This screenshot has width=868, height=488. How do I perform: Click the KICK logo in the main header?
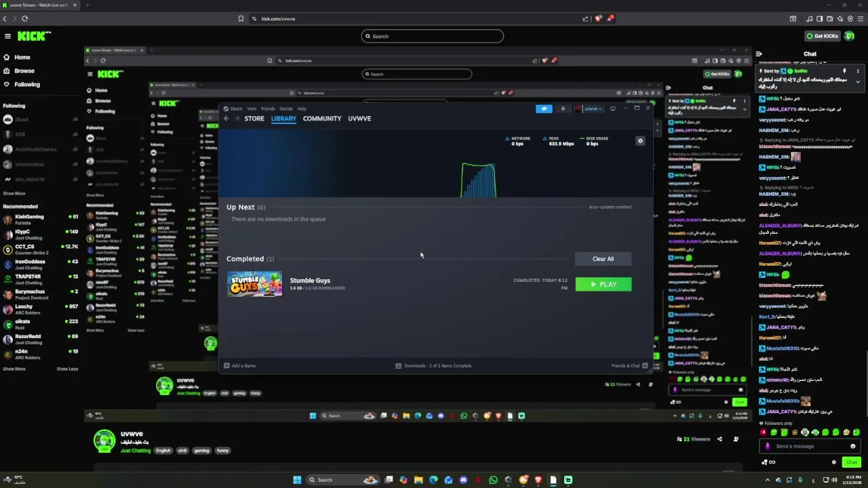tap(34, 36)
